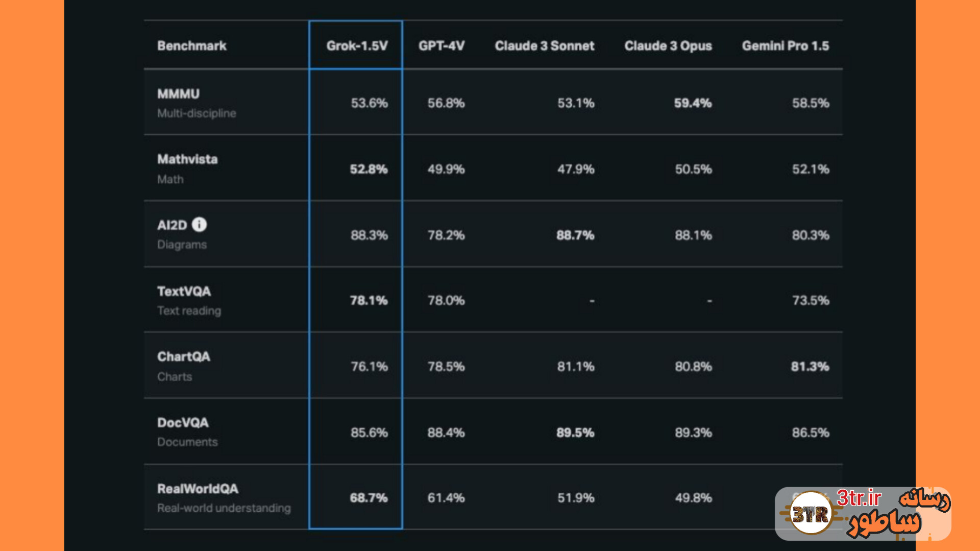Click Claude 3 Sonnet 89.5% DocVQA score
Viewport: 980px width, 551px height.
575,433
